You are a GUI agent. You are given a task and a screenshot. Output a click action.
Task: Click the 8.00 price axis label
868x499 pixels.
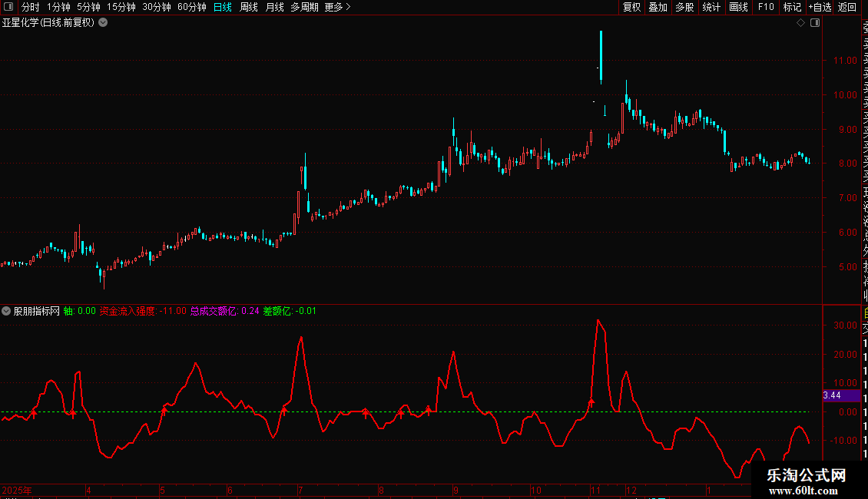pos(847,164)
